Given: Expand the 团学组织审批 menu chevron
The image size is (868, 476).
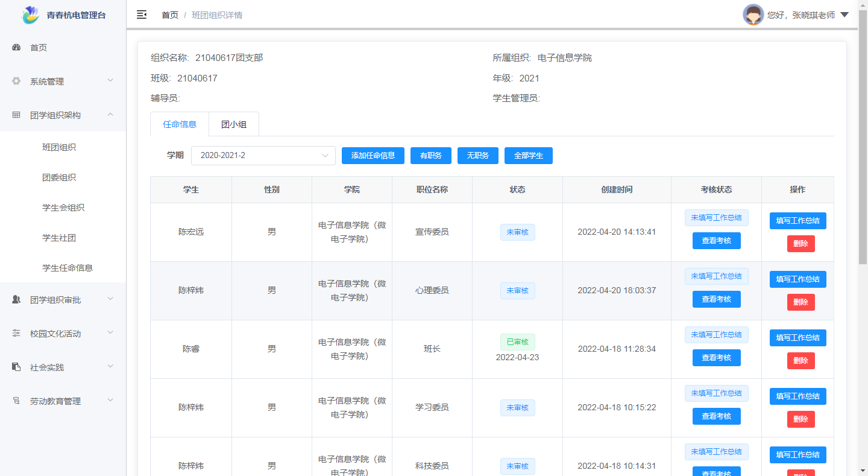Looking at the screenshot, I should click(110, 299).
